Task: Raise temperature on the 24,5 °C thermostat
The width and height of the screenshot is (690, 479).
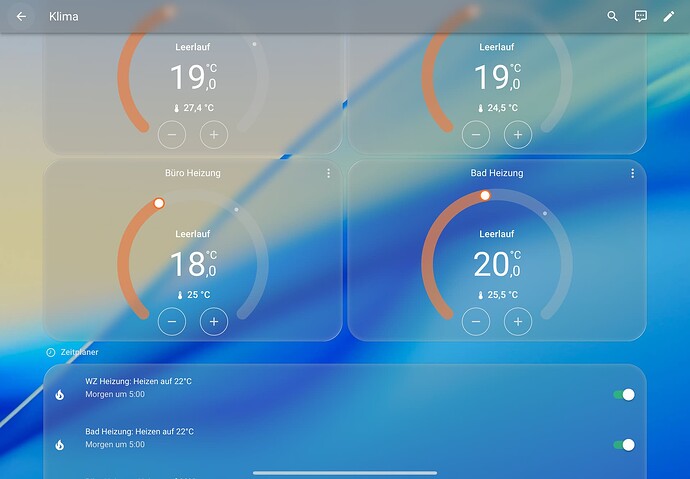Action: pyautogui.click(x=518, y=135)
